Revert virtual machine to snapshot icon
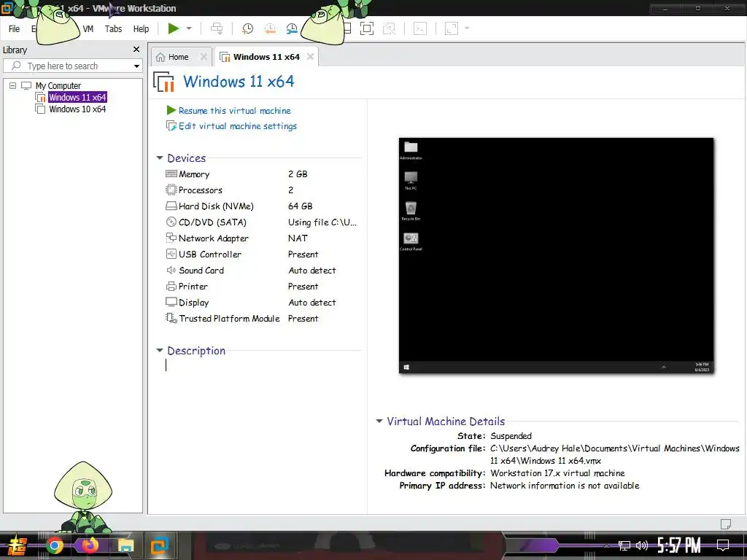Screen dimensions: 747x560 coord(270,28)
